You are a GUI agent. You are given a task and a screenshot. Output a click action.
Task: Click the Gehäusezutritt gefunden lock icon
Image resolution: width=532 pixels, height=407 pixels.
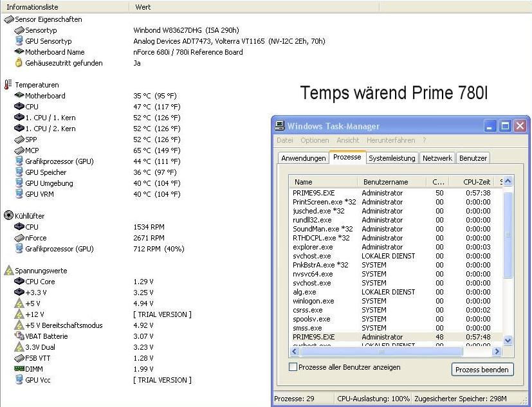(19, 62)
